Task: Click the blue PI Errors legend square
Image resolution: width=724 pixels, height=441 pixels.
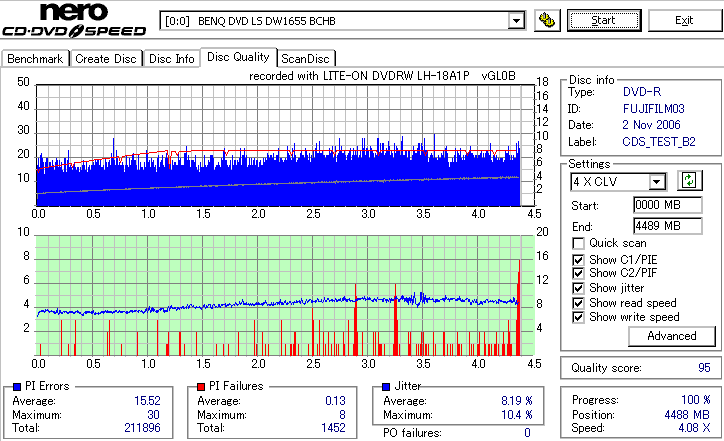Action: [17, 387]
